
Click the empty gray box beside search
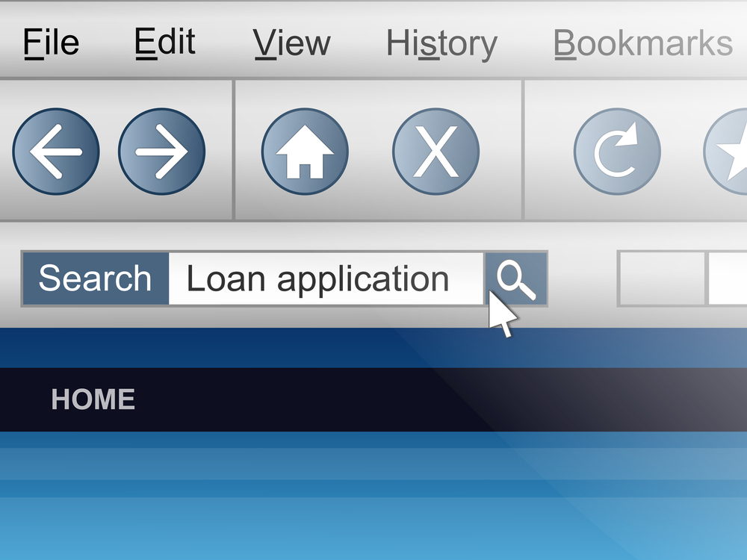[x=661, y=279]
